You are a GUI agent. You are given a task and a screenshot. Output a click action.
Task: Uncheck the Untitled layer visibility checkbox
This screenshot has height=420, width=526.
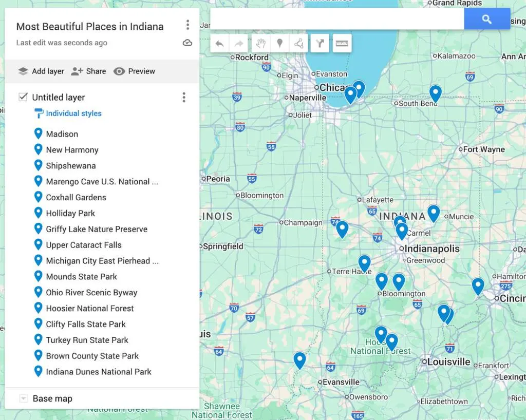pos(23,97)
